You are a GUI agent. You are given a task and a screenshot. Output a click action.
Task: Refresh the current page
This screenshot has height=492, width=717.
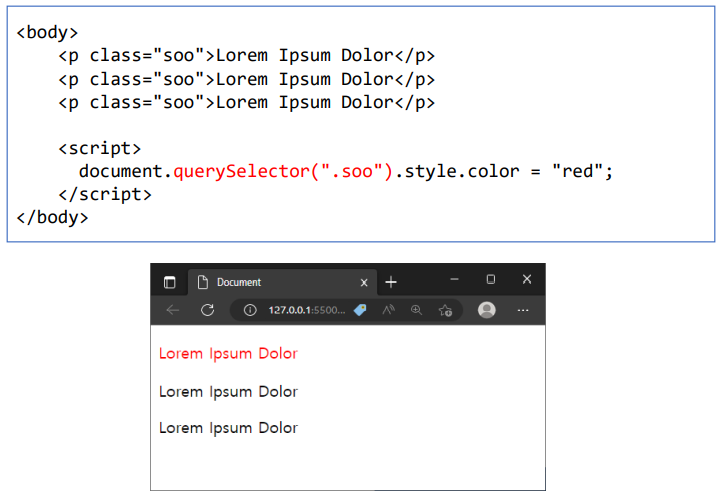click(x=208, y=310)
